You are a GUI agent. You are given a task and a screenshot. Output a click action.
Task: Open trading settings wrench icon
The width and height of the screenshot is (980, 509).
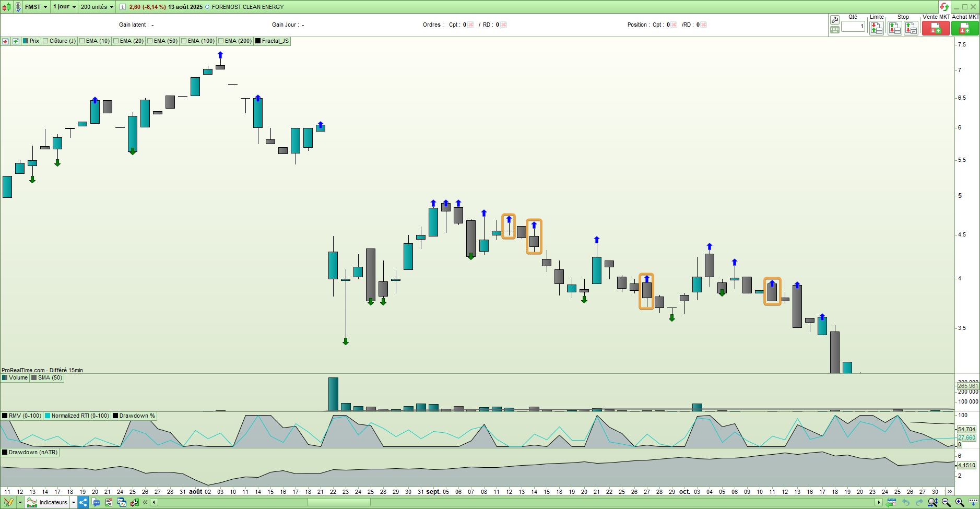834,20
